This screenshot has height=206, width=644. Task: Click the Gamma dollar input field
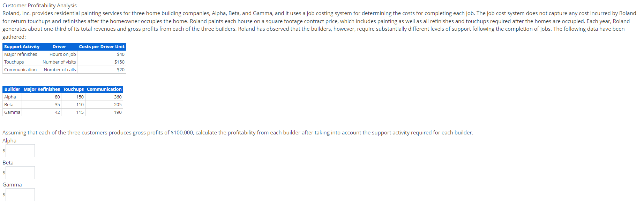pyautogui.click(x=20, y=194)
